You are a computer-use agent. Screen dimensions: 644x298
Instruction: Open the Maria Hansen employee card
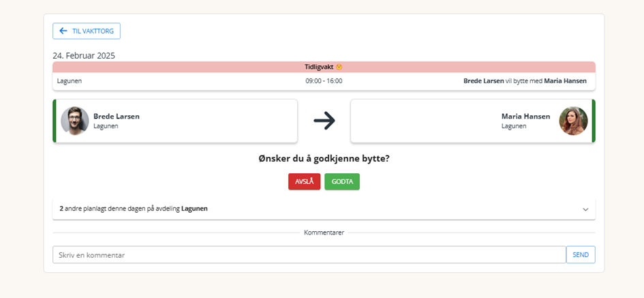coord(473,121)
